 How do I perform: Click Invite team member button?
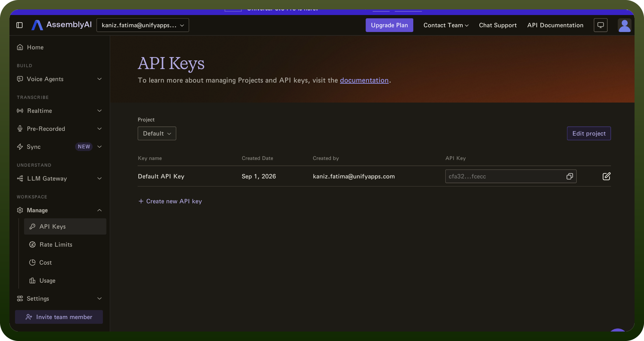click(x=59, y=317)
